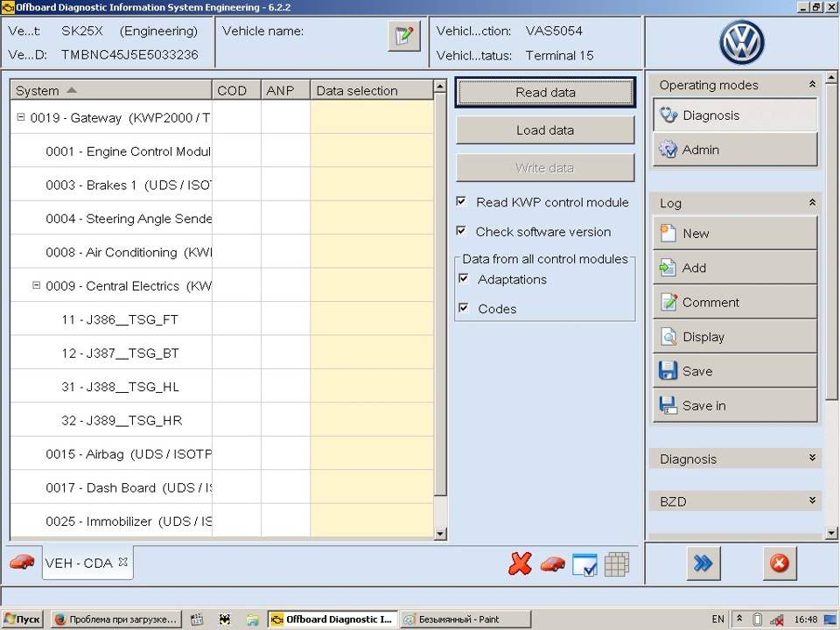Click the system list scroll down arrow
The height and width of the screenshot is (630, 840).
[440, 533]
